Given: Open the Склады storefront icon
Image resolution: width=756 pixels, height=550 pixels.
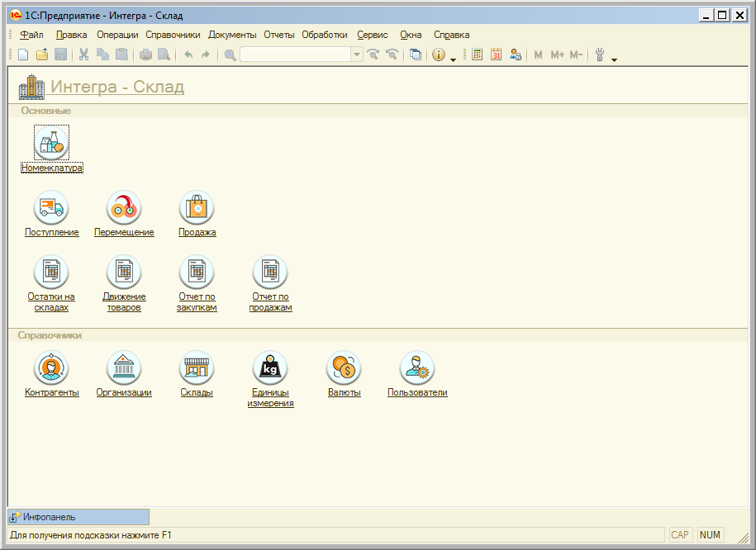Looking at the screenshot, I should click(197, 367).
